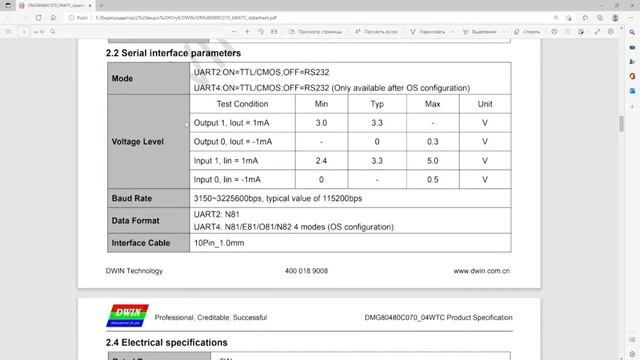Open the user profile menu

615,18
